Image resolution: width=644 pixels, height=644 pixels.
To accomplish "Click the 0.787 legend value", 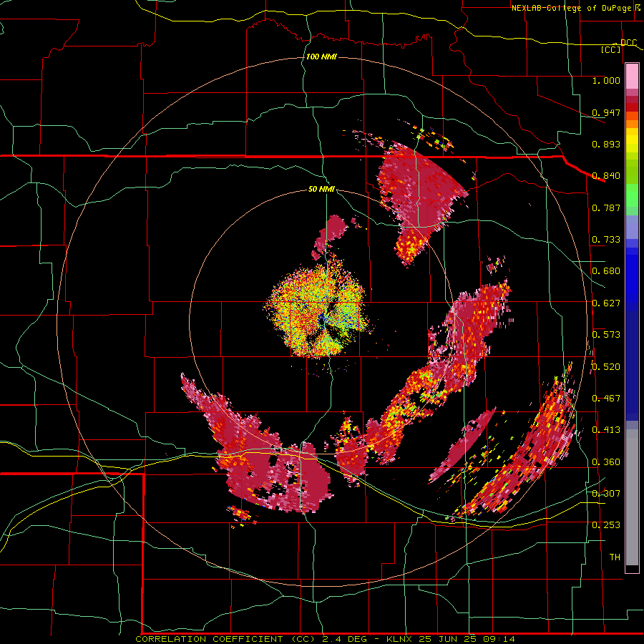I will 606,208.
